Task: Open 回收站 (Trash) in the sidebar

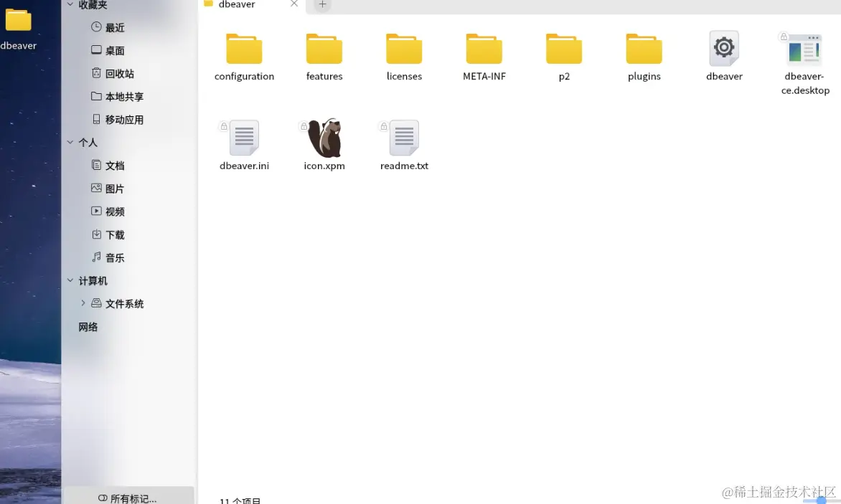Action: pyautogui.click(x=112, y=73)
